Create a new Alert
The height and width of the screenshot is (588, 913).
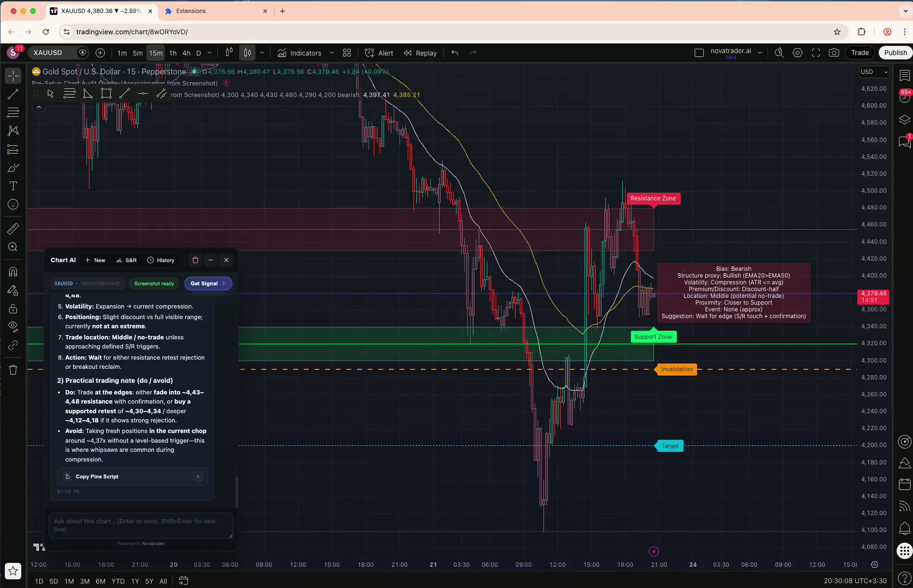pyautogui.click(x=379, y=53)
